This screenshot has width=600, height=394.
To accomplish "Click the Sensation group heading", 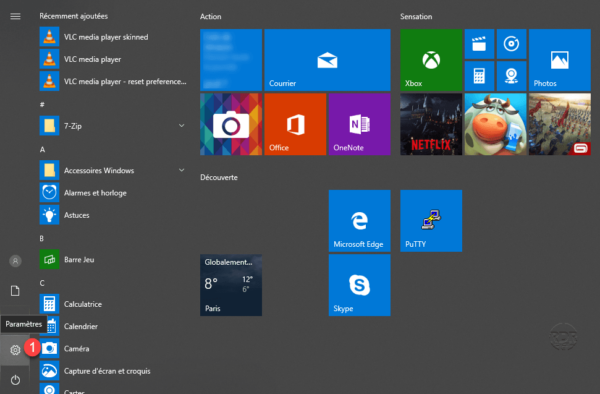I will click(416, 16).
